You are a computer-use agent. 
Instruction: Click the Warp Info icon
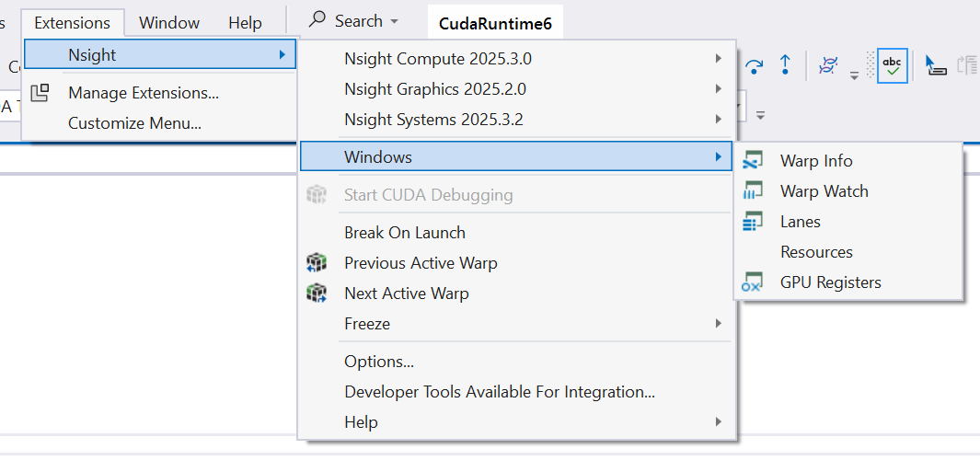[751, 161]
